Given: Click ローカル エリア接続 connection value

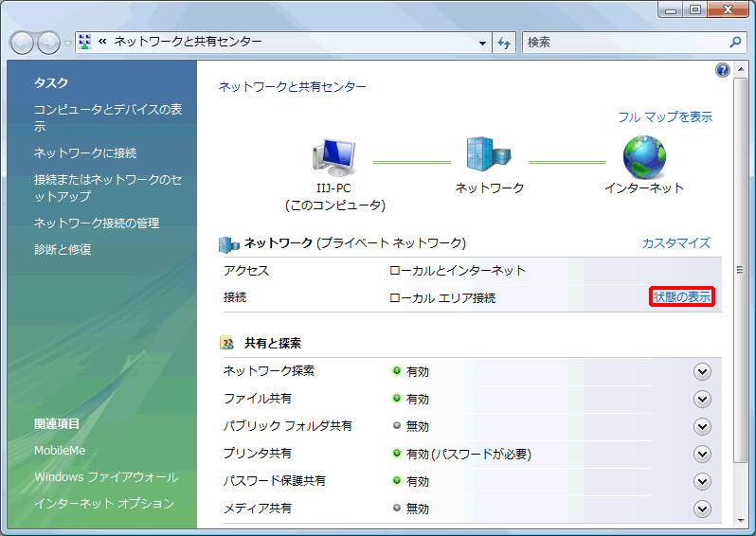Looking at the screenshot, I should (442, 298).
